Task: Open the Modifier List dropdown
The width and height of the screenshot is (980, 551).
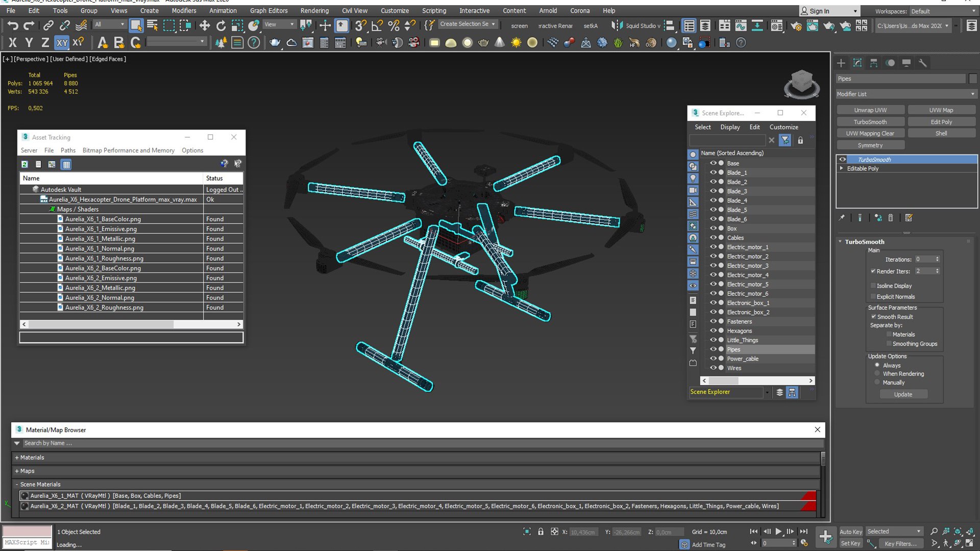Action: (905, 94)
